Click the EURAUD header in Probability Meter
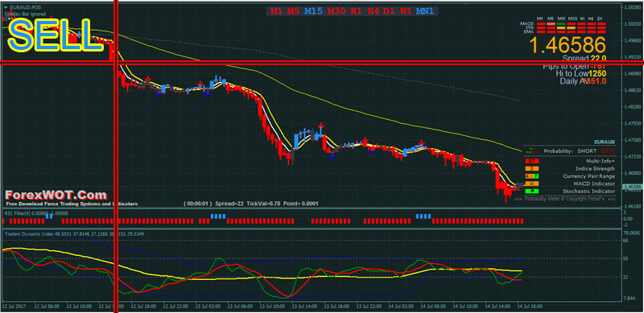The image size is (644, 313). 605,142
